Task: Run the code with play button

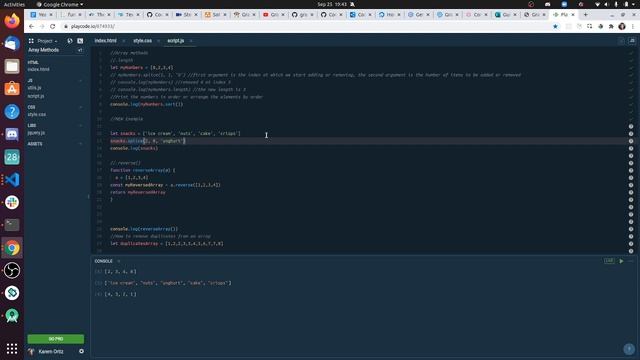Action: [621, 261]
